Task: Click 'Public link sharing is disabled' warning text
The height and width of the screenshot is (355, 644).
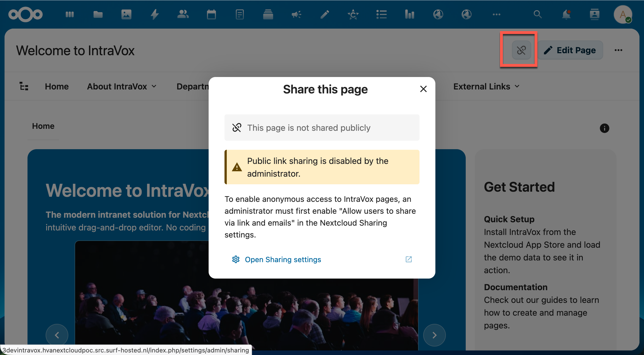Action: [x=318, y=167]
